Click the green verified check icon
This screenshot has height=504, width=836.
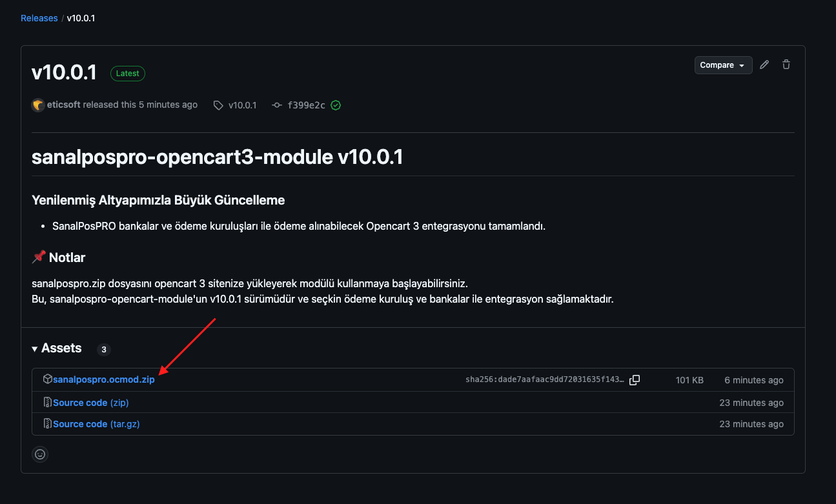tap(336, 105)
